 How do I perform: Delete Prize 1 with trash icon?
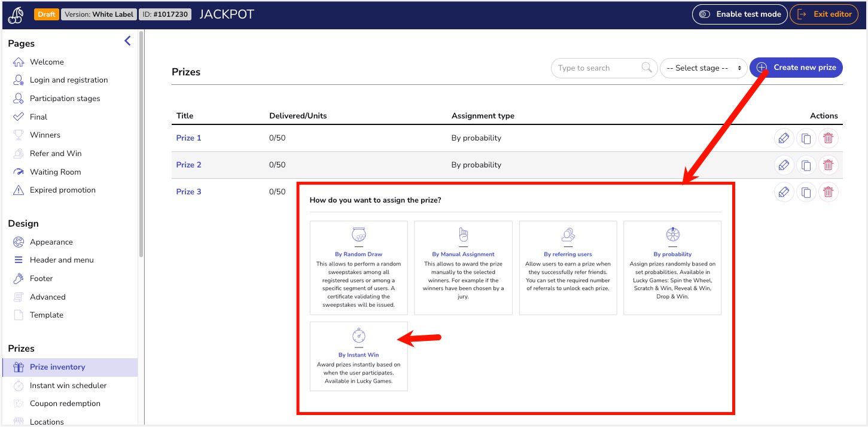point(828,138)
